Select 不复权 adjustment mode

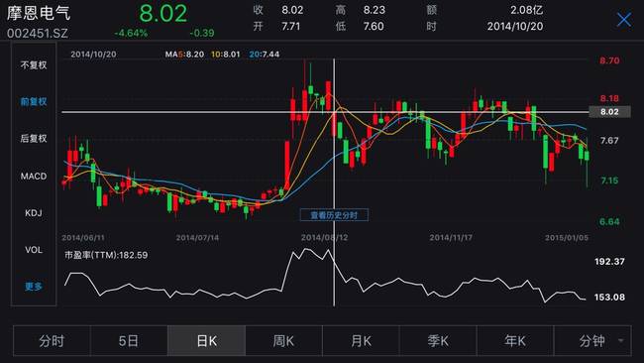click(34, 64)
